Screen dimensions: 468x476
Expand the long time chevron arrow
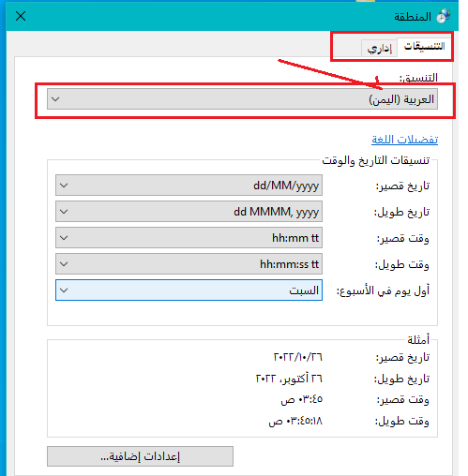[64, 264]
